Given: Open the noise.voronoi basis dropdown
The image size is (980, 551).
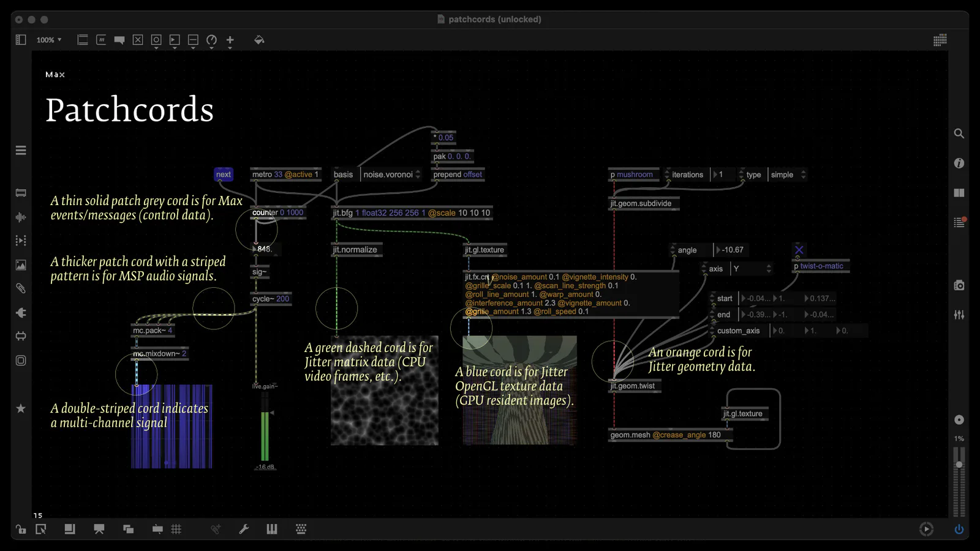Looking at the screenshot, I should pyautogui.click(x=391, y=174).
